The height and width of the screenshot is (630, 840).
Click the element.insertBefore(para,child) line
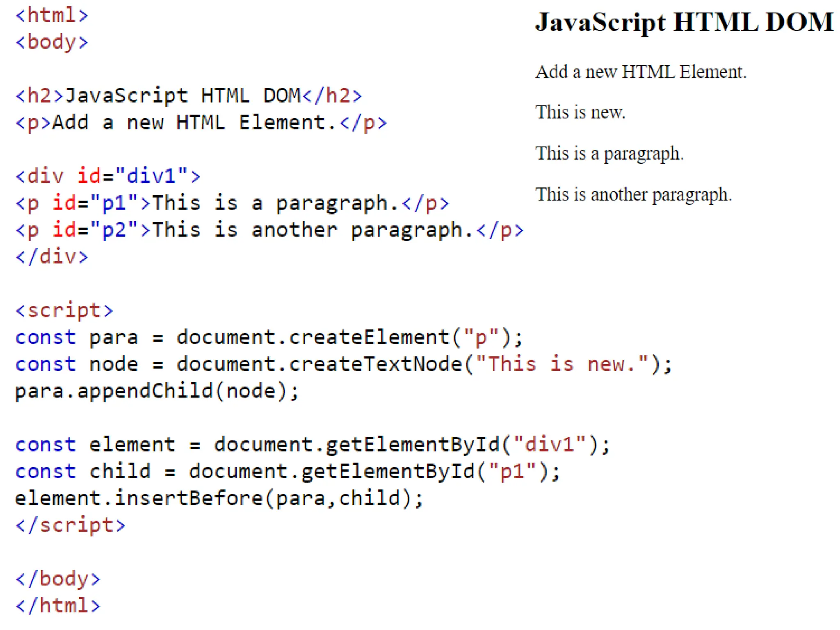[219, 498]
